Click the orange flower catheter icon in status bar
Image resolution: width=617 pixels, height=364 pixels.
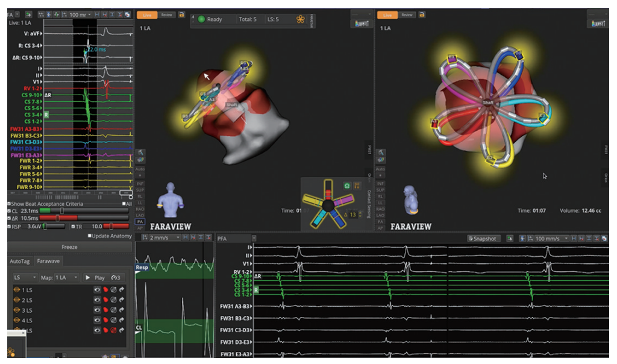(x=300, y=19)
